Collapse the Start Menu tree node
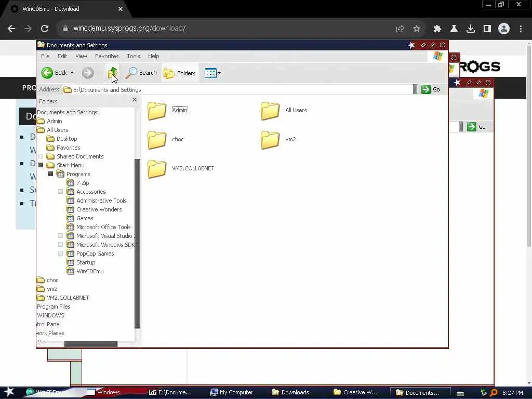 click(41, 165)
